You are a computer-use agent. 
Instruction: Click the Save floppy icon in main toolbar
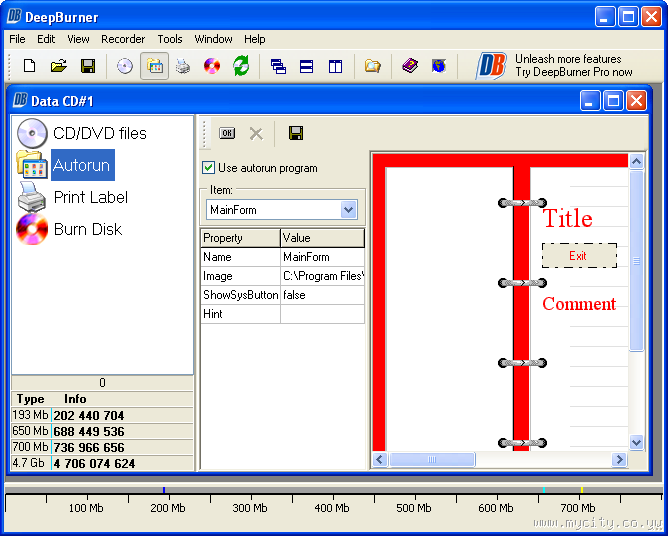88,66
